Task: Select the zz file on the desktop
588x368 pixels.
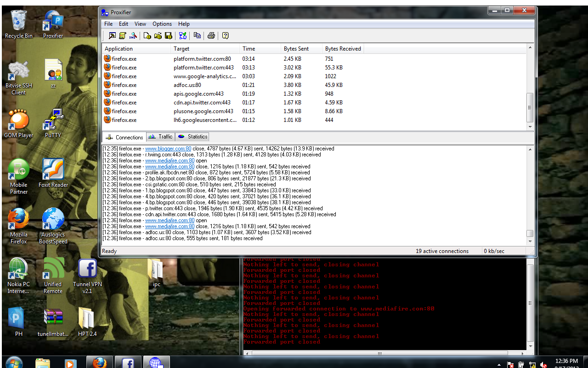Action: tap(53, 75)
